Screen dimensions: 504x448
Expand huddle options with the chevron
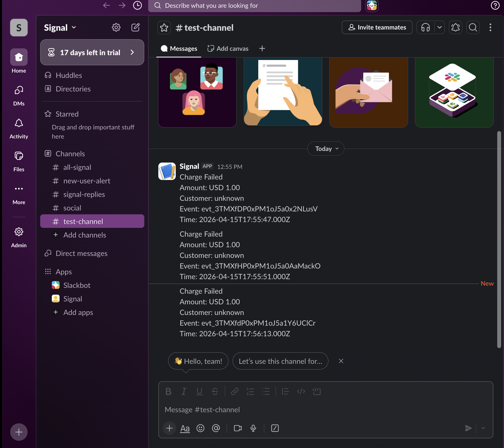pos(439,27)
